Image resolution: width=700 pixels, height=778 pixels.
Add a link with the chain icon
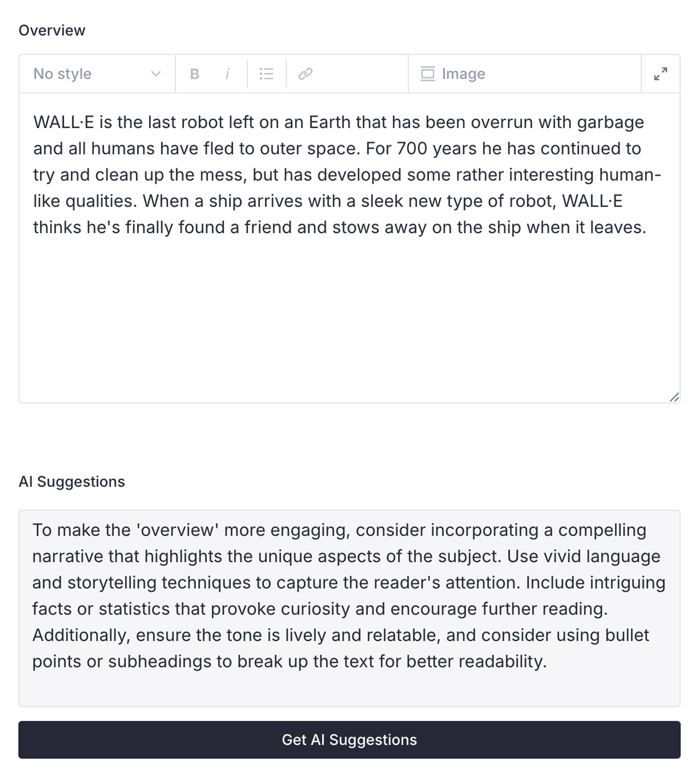(305, 73)
